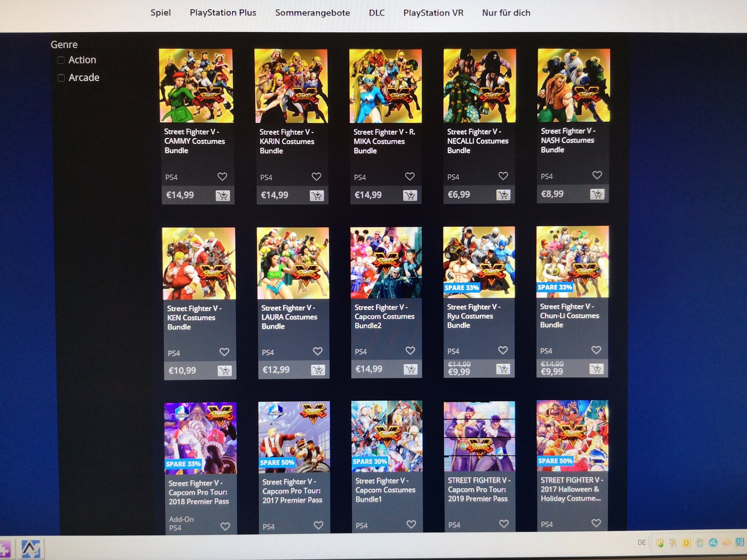This screenshot has height=560, width=747.
Task: Open the Spiel menu tab
Action: 161,13
